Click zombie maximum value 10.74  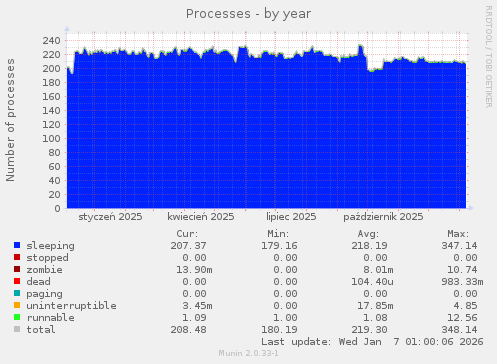point(462,270)
